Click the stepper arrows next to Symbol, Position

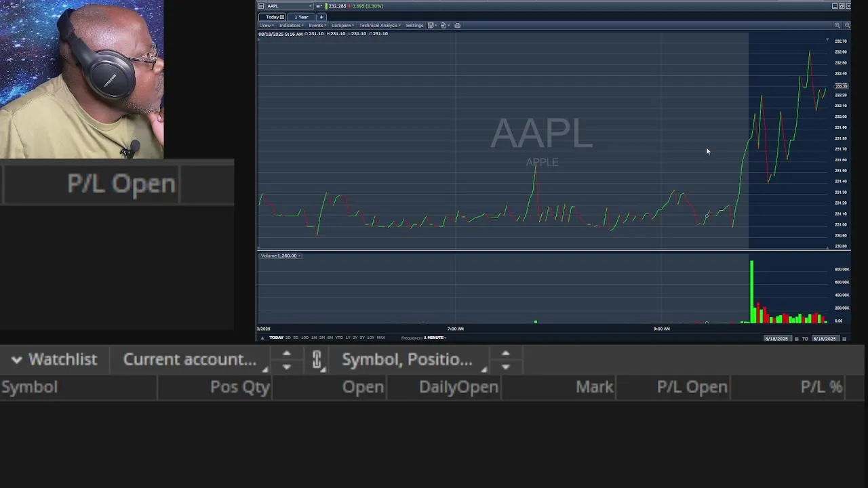click(x=505, y=360)
